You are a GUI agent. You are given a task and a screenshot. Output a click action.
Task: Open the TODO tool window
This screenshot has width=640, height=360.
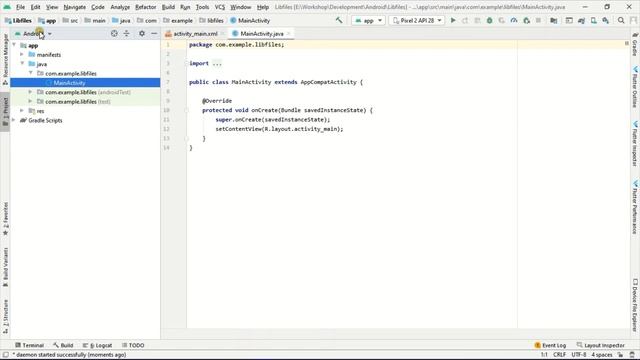(x=133, y=345)
